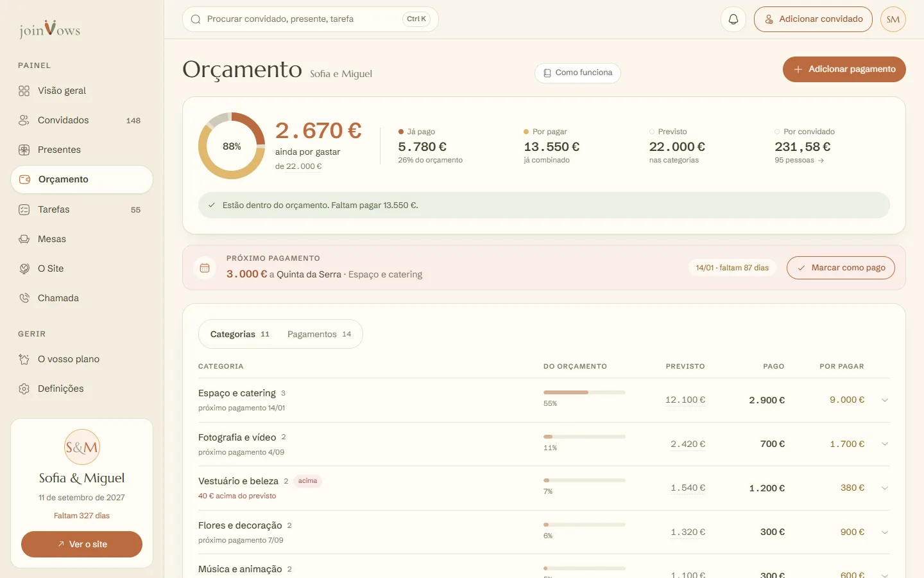Click the O vosso plano sparkle icon
This screenshot has width=924, height=578.
pyautogui.click(x=24, y=359)
